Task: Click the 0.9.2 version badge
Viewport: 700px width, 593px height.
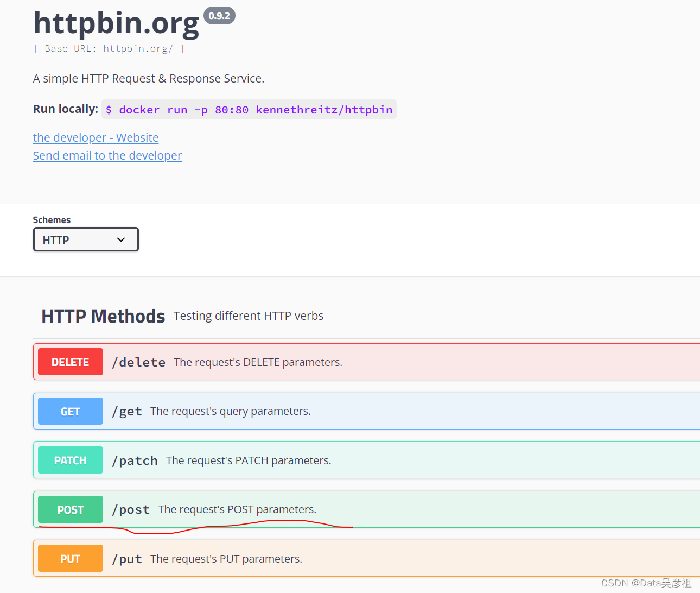Action: click(219, 16)
